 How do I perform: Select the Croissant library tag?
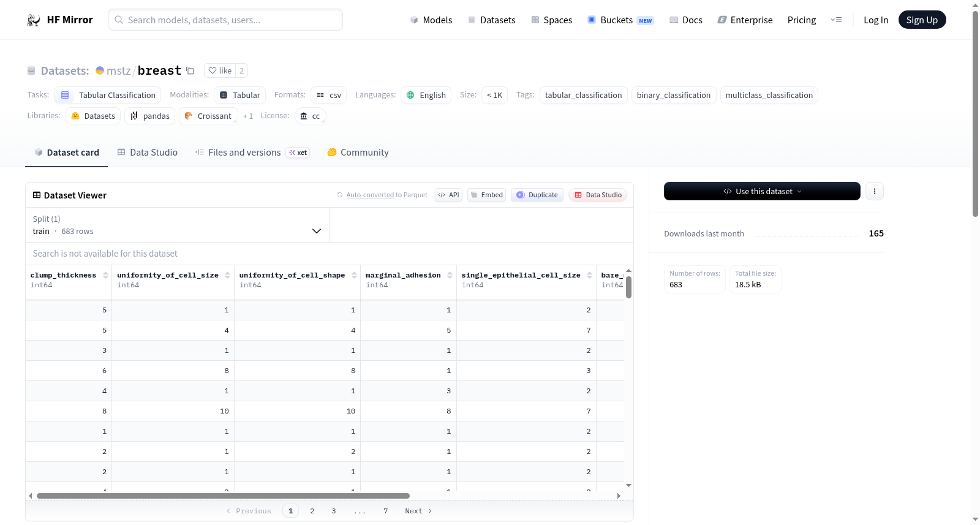[x=208, y=116]
